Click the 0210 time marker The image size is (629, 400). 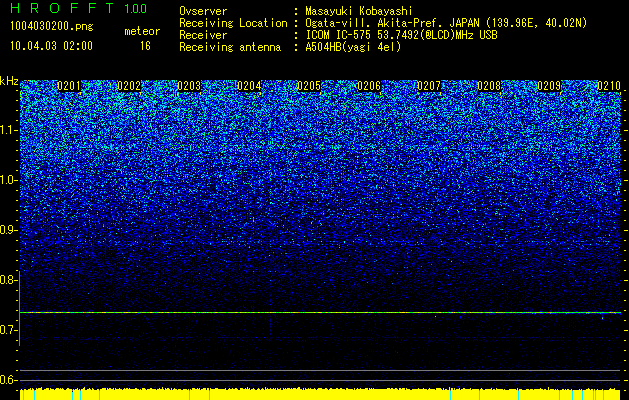coord(609,86)
